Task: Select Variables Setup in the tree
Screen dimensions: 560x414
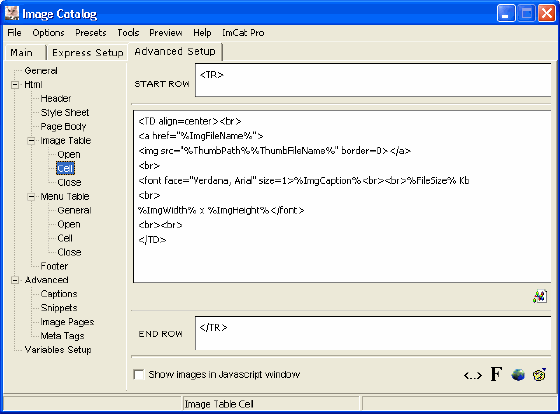Action: click(x=58, y=350)
